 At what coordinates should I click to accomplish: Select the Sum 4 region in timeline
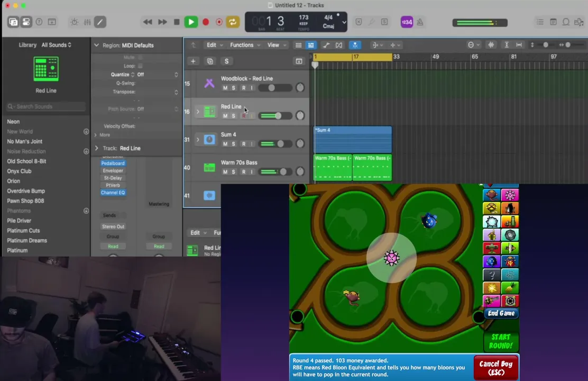353,139
